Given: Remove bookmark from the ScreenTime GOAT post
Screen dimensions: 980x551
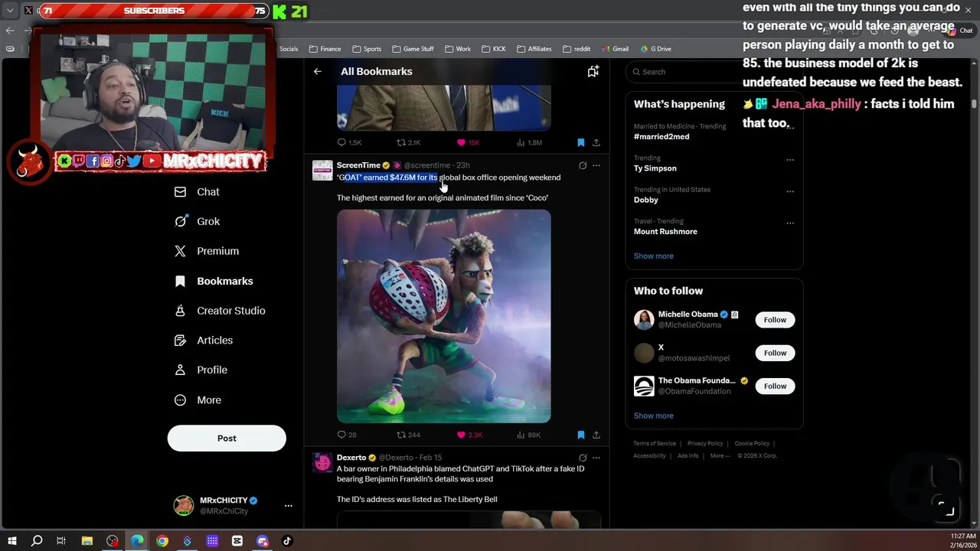Looking at the screenshot, I should coord(580,435).
